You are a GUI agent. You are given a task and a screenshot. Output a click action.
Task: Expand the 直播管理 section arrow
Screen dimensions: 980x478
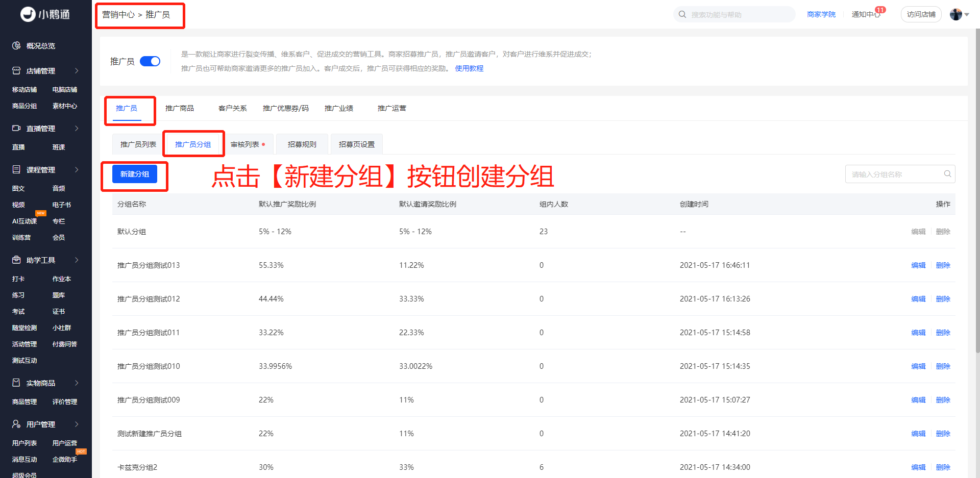tap(77, 128)
